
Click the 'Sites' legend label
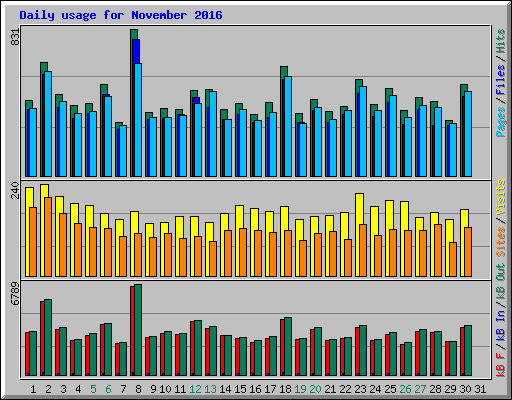501,242
